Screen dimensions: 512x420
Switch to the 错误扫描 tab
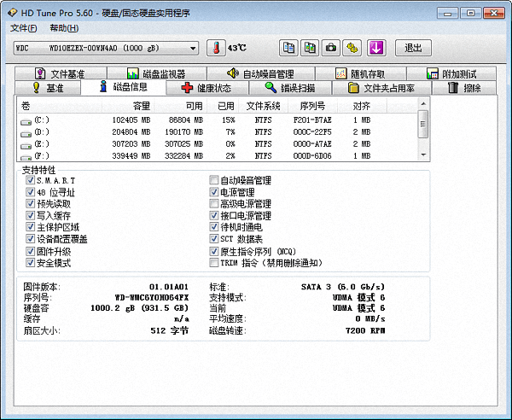click(289, 88)
